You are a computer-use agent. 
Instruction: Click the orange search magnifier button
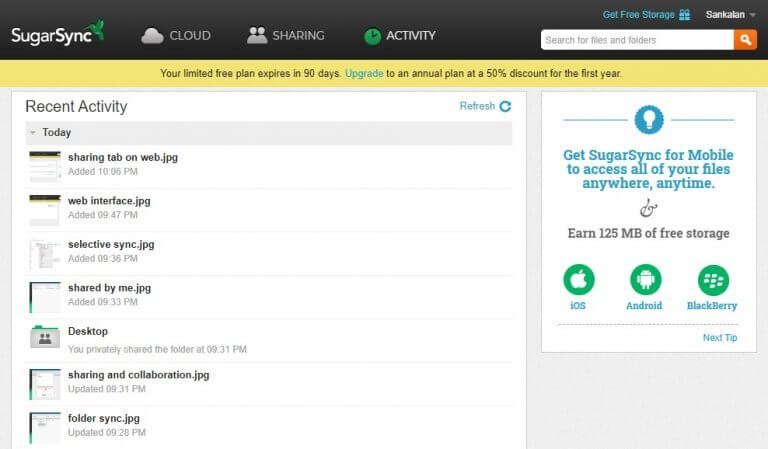pos(745,40)
